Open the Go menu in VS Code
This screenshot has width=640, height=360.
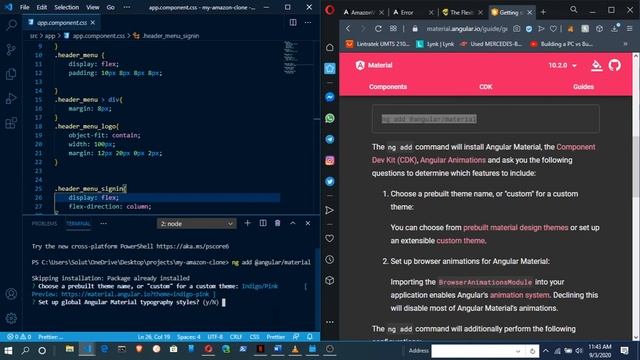[111, 7]
